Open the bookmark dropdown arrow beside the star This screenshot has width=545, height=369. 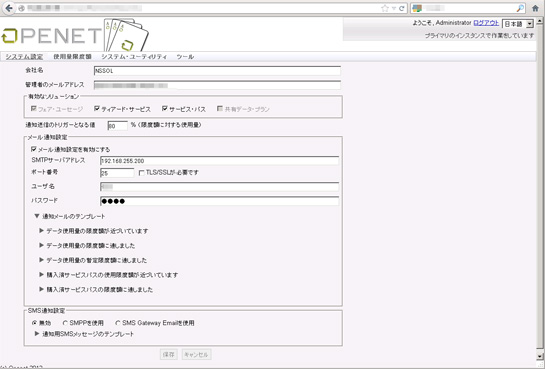pos(394,8)
